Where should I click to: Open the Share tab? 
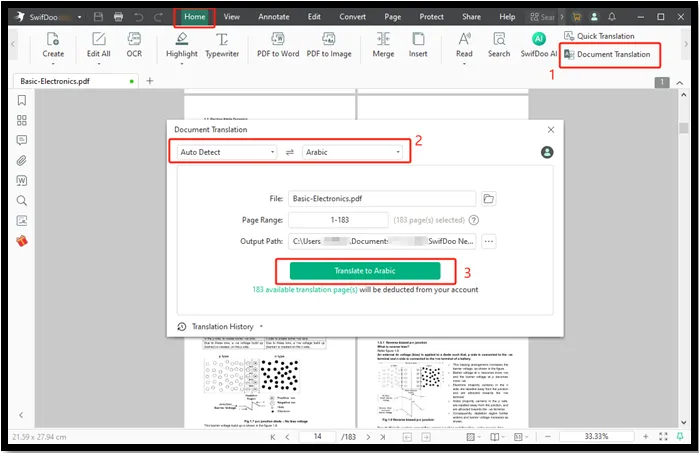(x=472, y=17)
